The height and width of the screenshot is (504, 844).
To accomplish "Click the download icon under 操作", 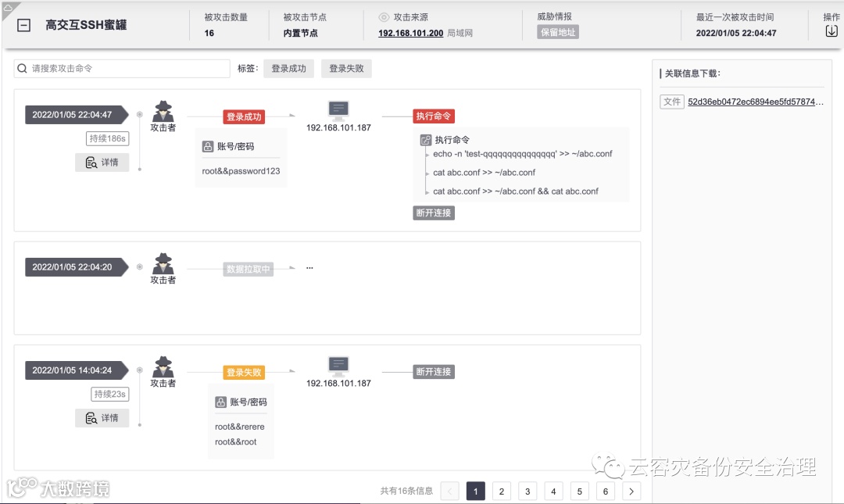I will [x=831, y=31].
